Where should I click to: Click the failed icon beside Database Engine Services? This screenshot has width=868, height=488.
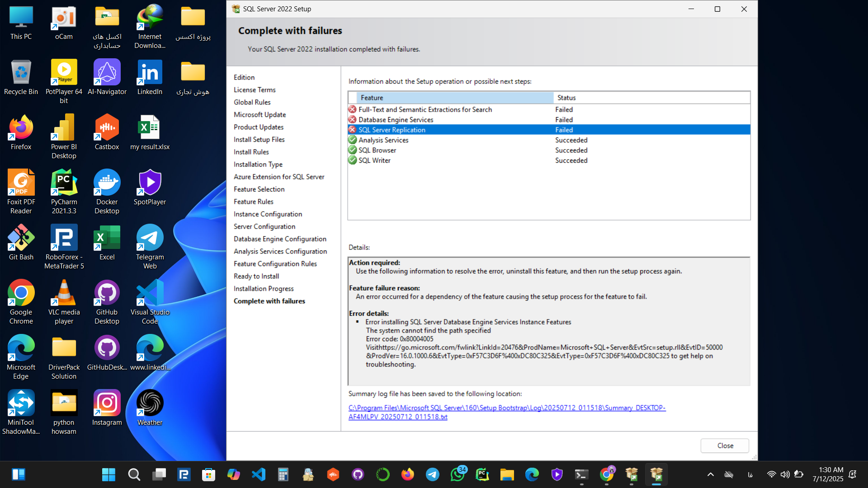pyautogui.click(x=352, y=120)
